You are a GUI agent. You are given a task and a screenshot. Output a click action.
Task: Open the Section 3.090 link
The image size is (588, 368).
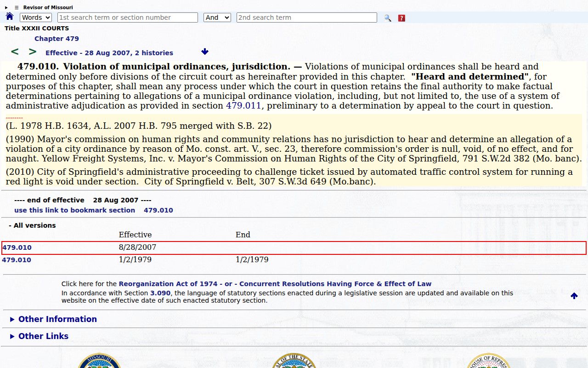click(x=160, y=293)
